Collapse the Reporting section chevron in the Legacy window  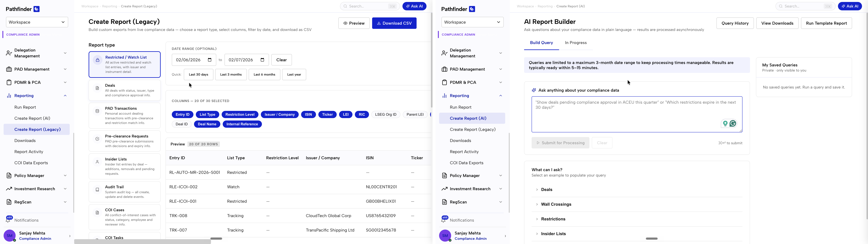pos(65,96)
